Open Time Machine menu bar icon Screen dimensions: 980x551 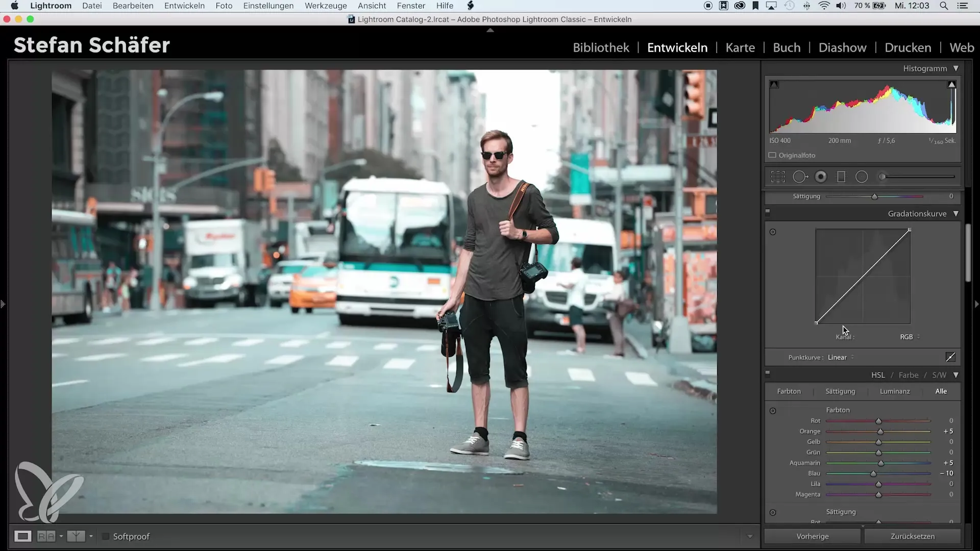pyautogui.click(x=790, y=6)
